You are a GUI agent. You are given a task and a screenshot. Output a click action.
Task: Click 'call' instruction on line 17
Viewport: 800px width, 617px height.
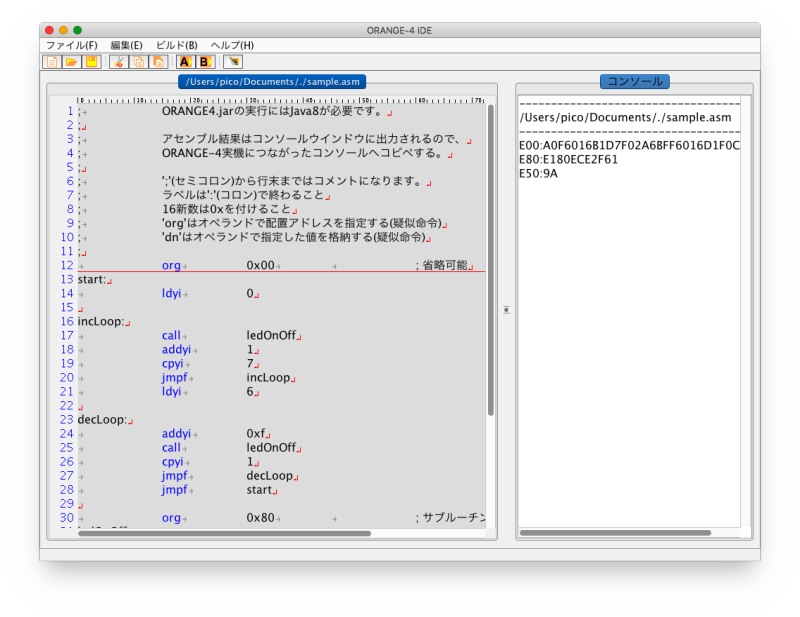tap(171, 336)
